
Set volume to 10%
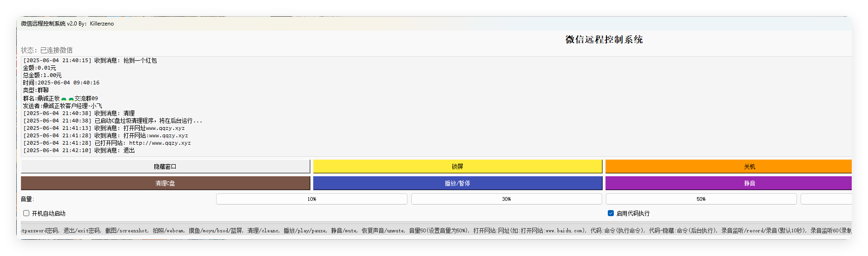point(311,199)
